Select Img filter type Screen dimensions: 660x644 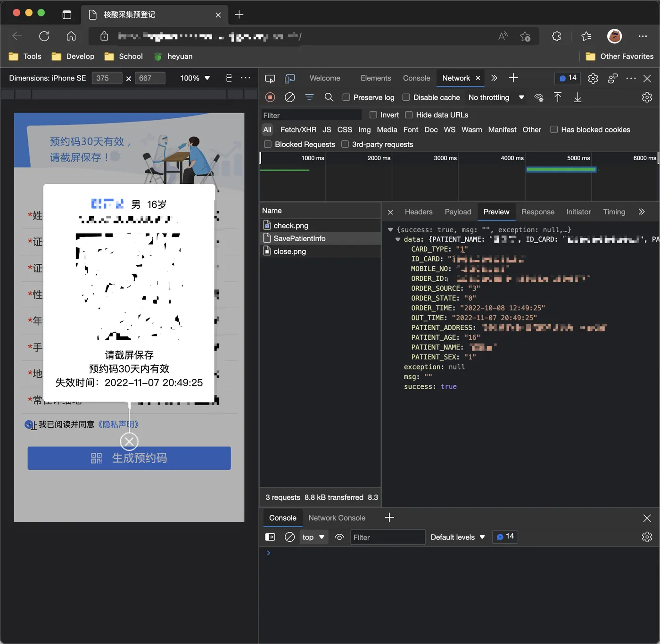[364, 130]
